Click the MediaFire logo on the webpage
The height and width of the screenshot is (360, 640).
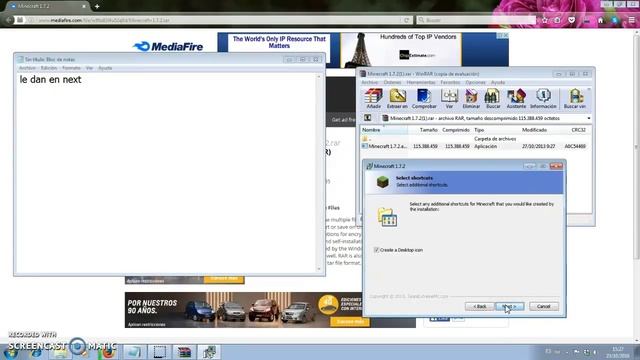point(168,47)
